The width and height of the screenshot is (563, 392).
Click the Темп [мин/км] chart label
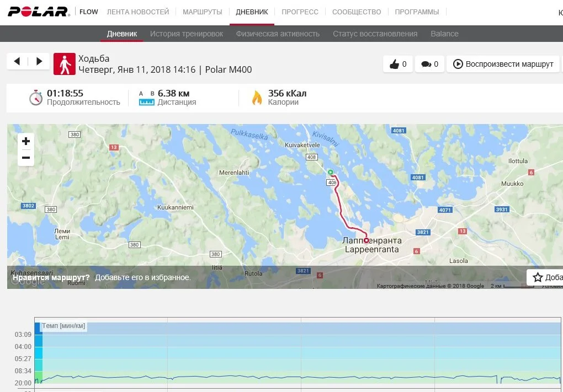(63, 326)
